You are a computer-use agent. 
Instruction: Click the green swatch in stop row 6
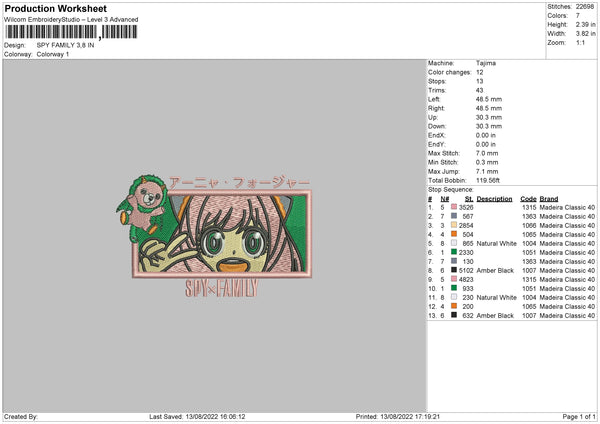(454, 252)
